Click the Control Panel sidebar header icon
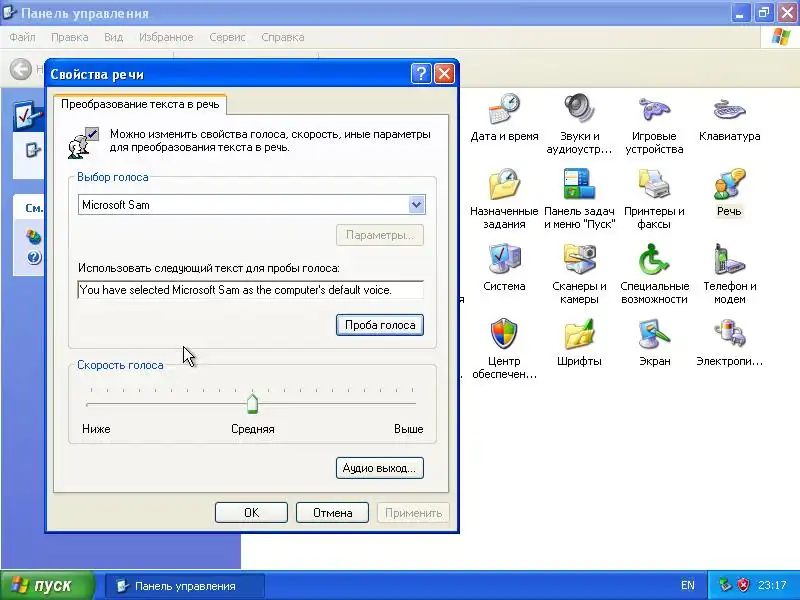 pyautogui.click(x=28, y=115)
